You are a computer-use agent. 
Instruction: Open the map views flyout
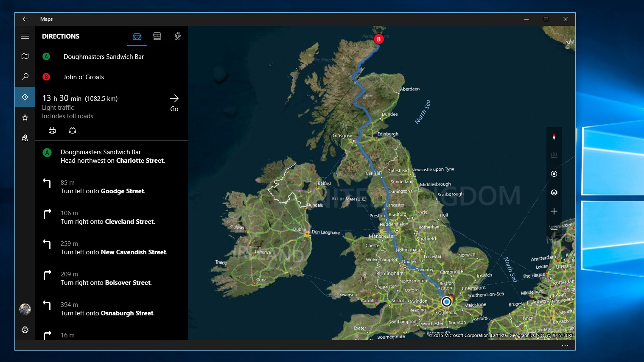(x=554, y=192)
